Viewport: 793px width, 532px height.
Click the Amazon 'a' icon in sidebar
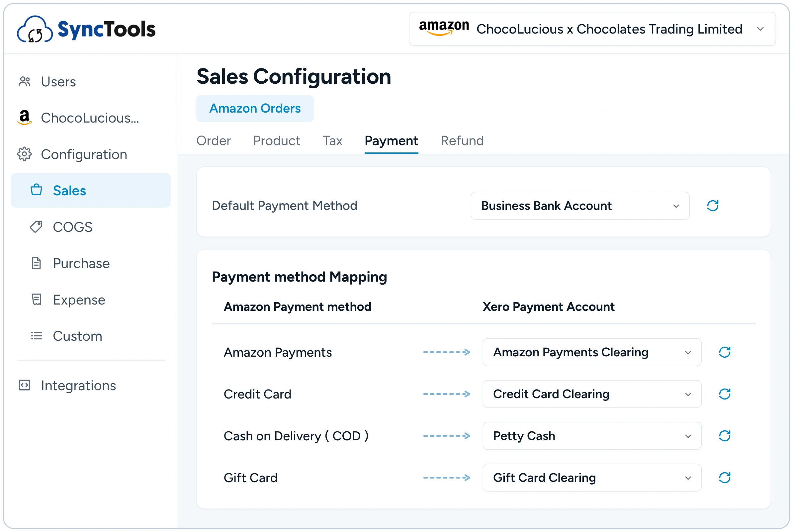click(25, 118)
